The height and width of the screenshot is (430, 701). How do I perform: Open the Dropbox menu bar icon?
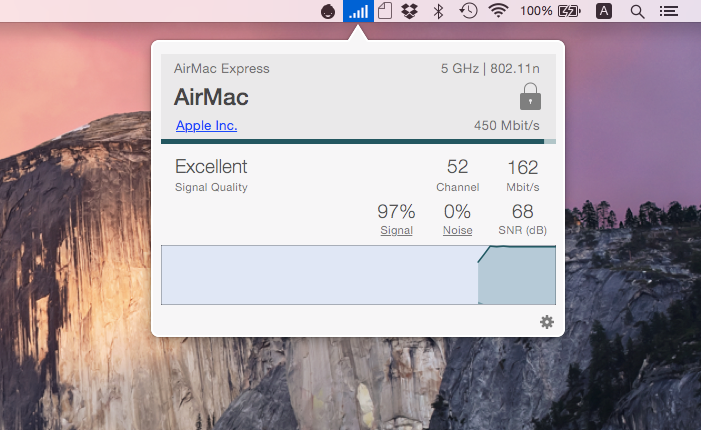pos(410,11)
